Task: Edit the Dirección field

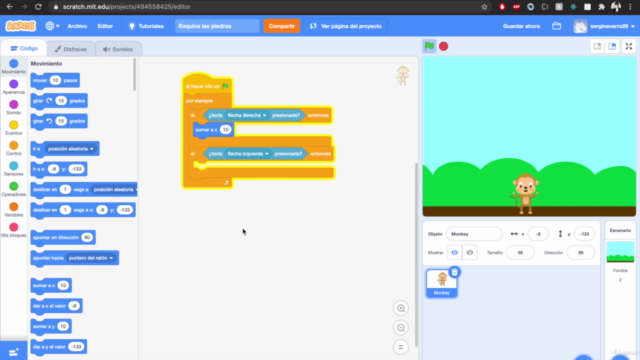Action: 580,253
